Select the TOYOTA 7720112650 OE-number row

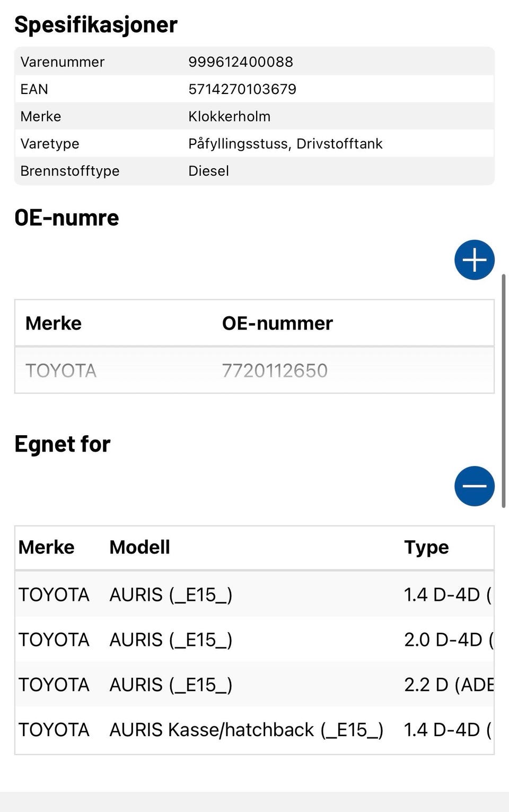click(254, 370)
